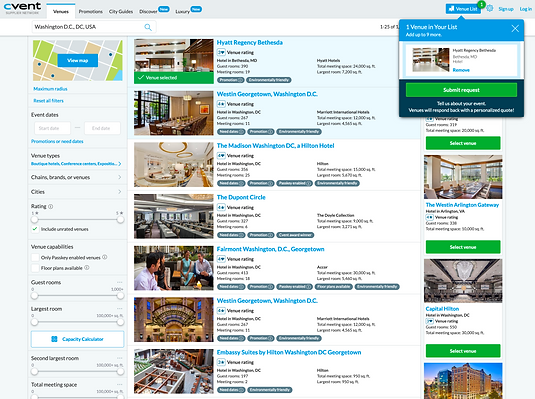Click the Cvent logo

[x=23, y=8]
